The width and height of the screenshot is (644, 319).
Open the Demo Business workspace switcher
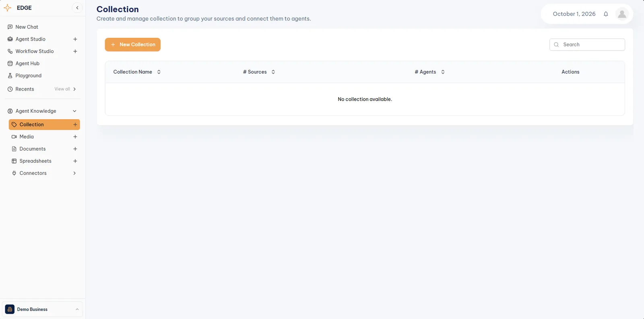coord(42,309)
